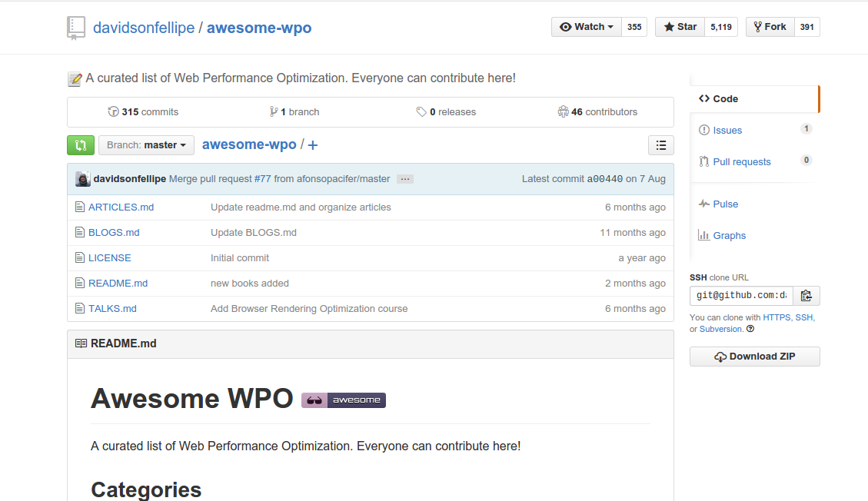The image size is (868, 501).
Task: Switch clone URL to HTTPS
Action: (777, 317)
